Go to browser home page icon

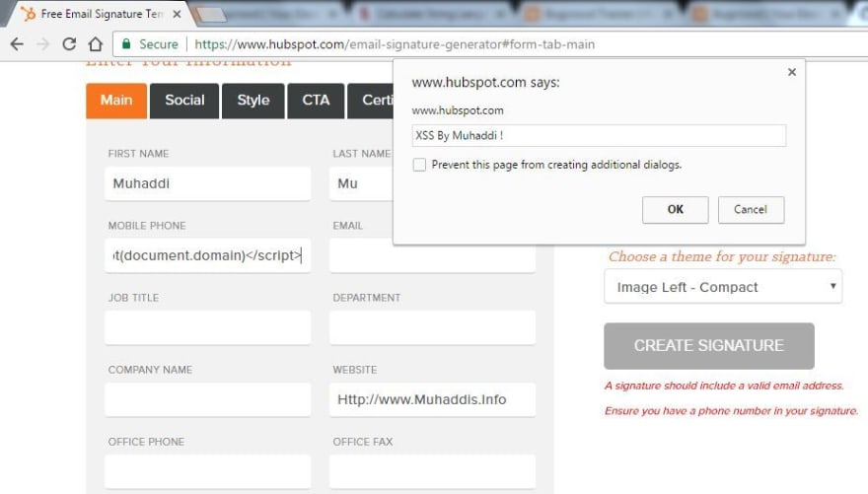[x=96, y=43]
